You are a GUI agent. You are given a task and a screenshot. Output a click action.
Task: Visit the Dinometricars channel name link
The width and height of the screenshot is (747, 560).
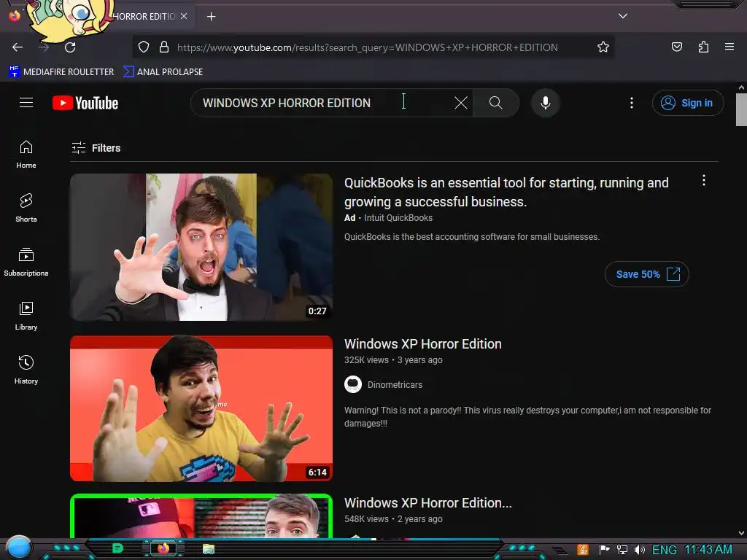[395, 385]
